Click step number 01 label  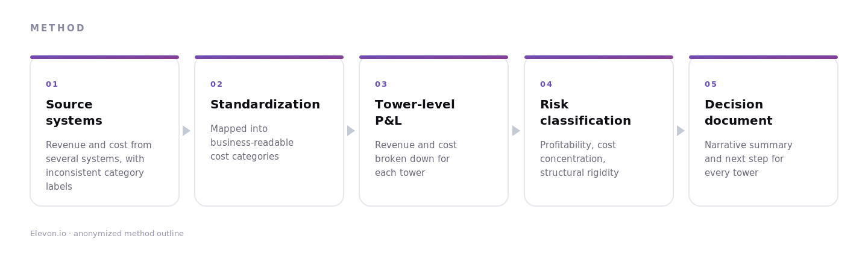(52, 84)
